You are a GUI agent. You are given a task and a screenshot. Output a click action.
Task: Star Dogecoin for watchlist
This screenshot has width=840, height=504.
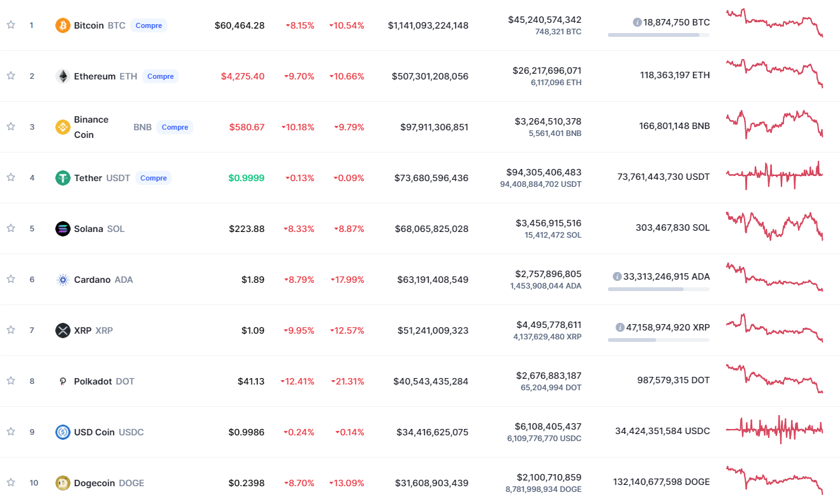click(11, 482)
